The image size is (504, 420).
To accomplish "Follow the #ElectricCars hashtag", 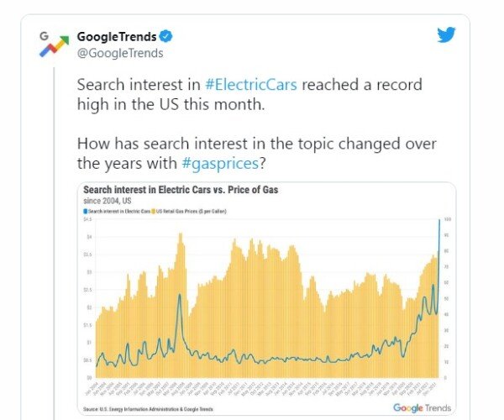I will tap(250, 85).
